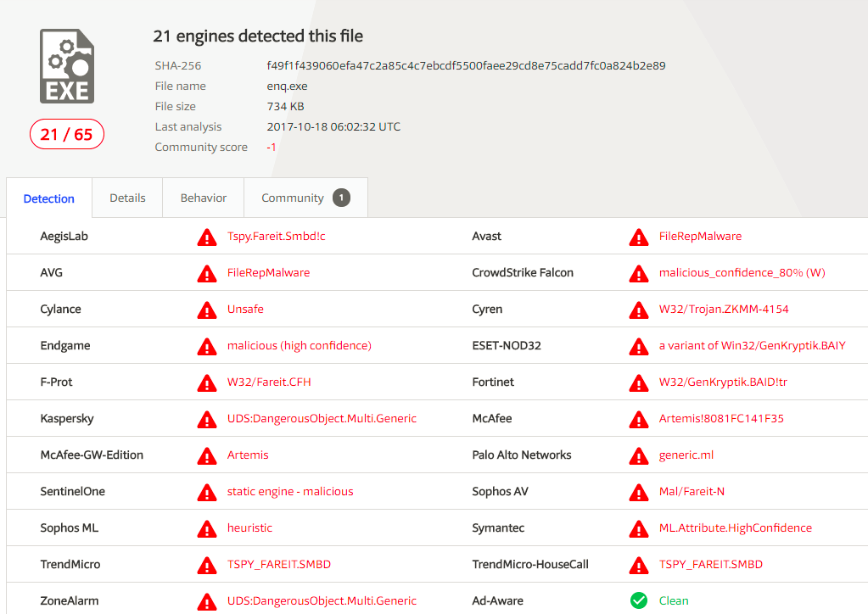Click the warning icon beside Fortinet
This screenshot has height=614, width=868.
click(x=638, y=382)
